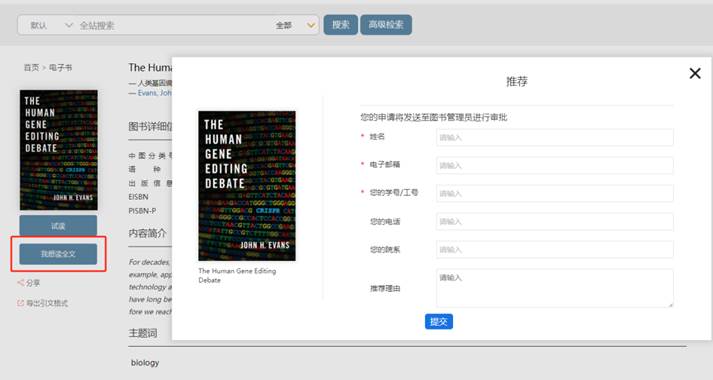Viewport: 713px width, 380px height.
Task: Click the 试读 preview button
Action: tap(58, 226)
